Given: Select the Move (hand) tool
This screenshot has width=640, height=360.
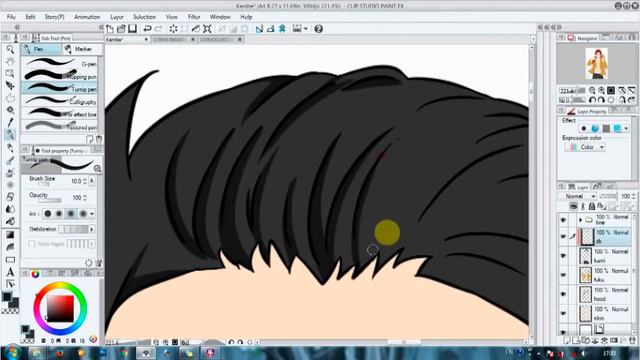Looking at the screenshot, I should [10, 62].
